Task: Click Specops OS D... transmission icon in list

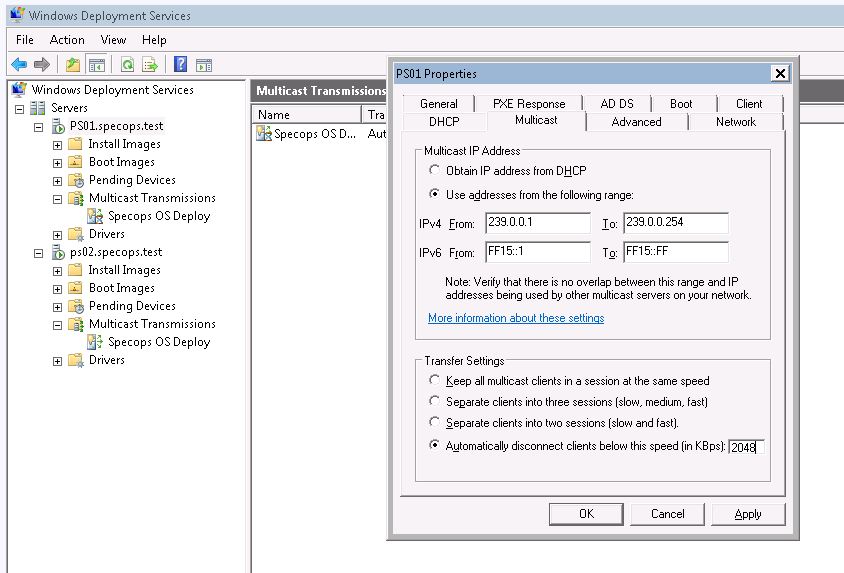Action: click(x=264, y=133)
